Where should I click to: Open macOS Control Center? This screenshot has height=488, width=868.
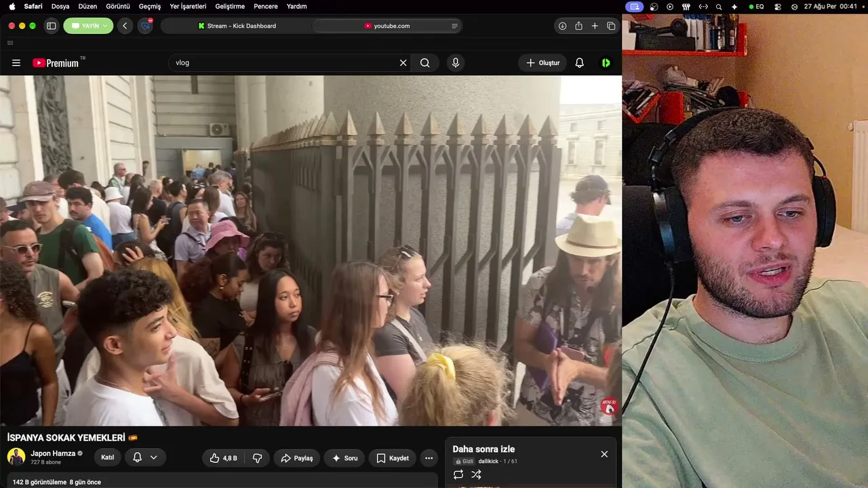tap(778, 6)
